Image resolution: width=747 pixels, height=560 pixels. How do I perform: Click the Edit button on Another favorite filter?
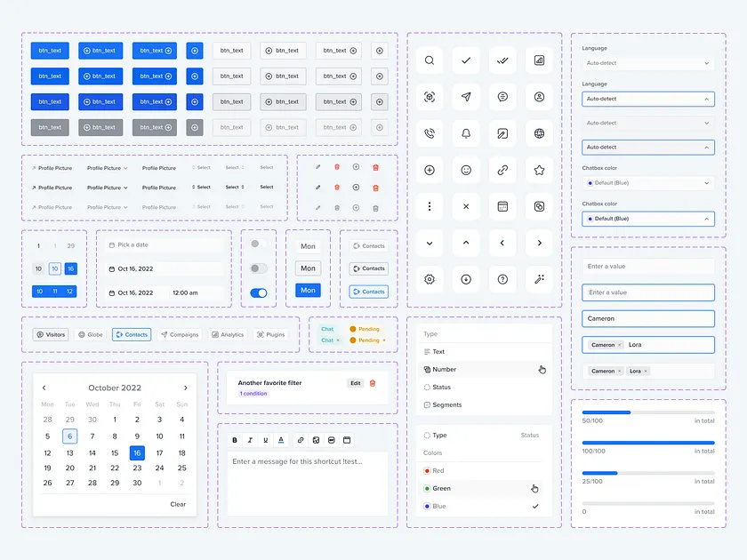coord(355,383)
